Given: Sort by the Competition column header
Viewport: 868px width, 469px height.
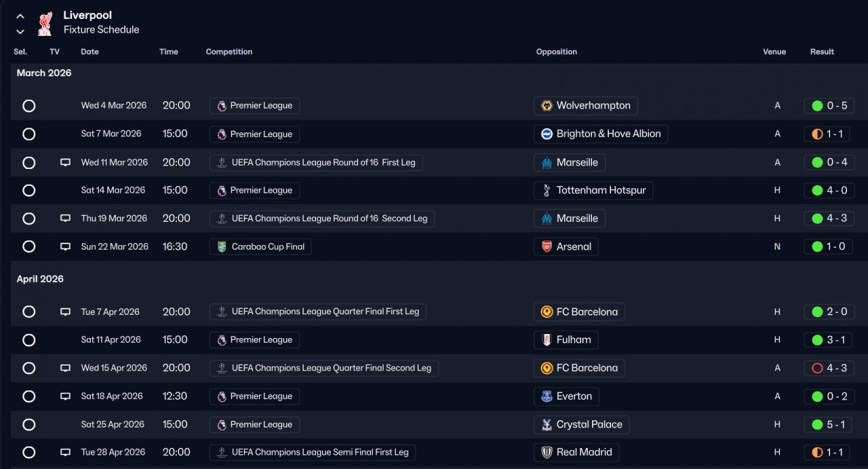Looking at the screenshot, I should point(229,52).
